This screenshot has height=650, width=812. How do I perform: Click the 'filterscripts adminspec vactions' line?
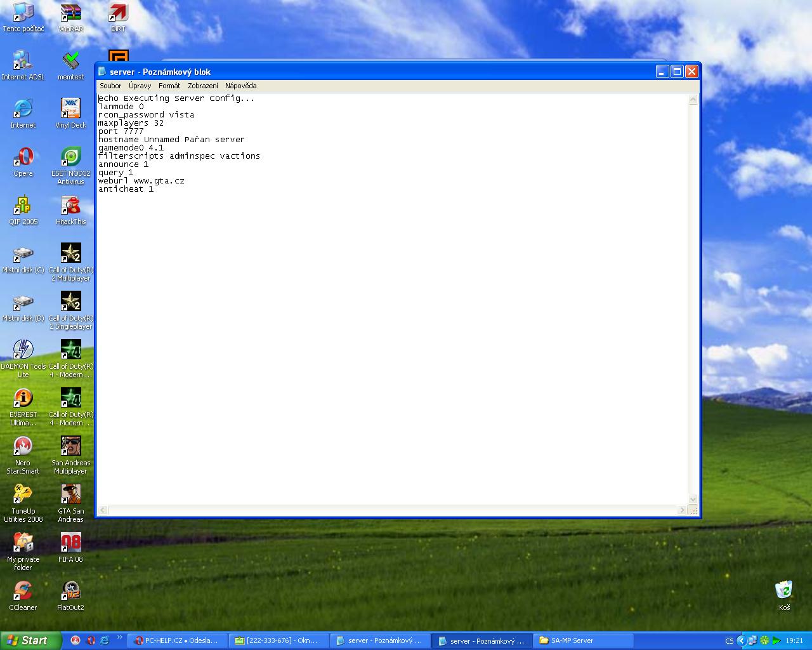[x=180, y=156]
